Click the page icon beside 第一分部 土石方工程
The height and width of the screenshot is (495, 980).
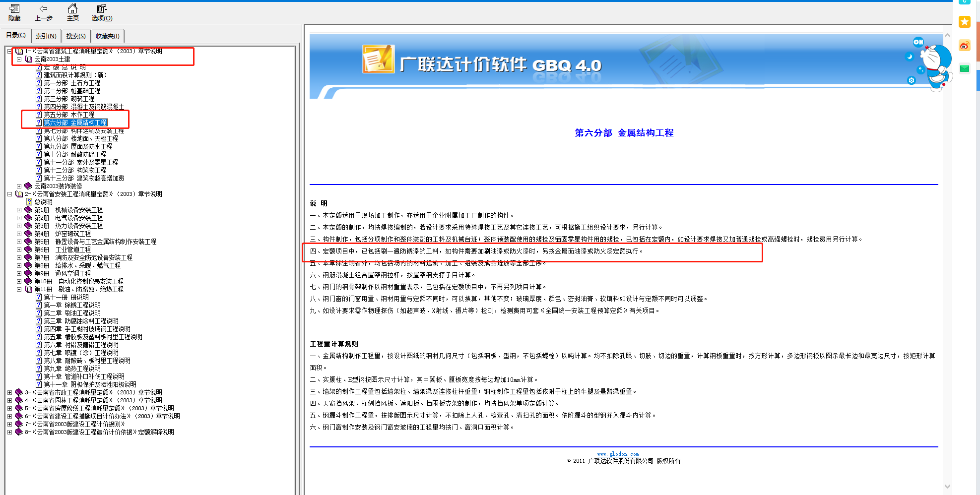pos(39,83)
